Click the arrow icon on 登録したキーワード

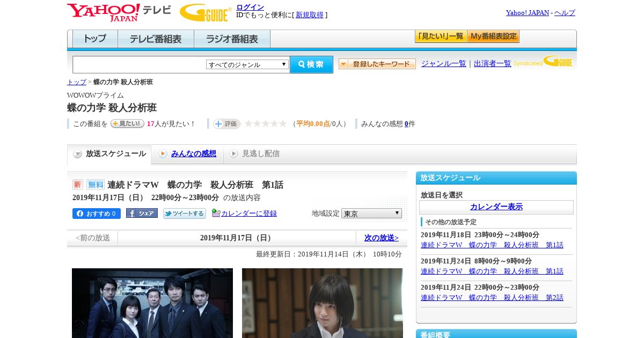(343, 64)
